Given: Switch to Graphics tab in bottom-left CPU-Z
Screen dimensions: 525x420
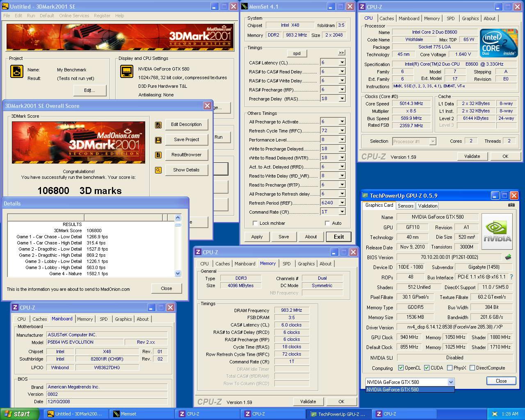Looking at the screenshot, I should (123, 319).
